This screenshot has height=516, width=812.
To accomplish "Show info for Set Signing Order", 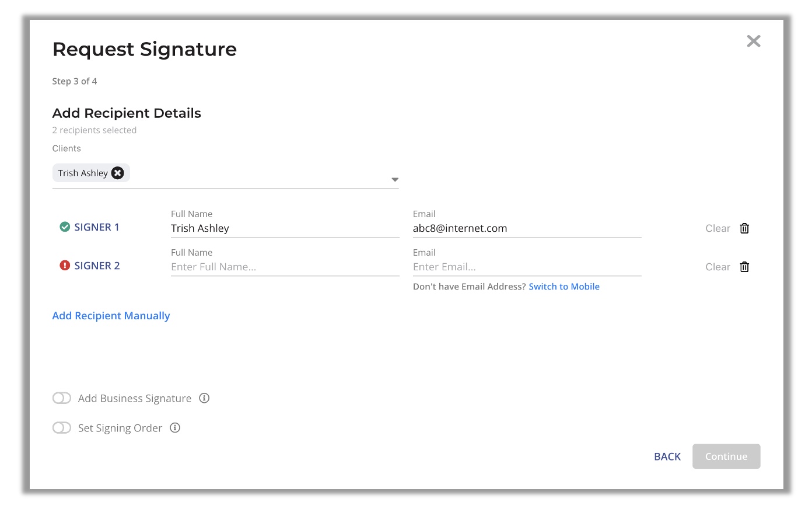I will pyautogui.click(x=175, y=428).
